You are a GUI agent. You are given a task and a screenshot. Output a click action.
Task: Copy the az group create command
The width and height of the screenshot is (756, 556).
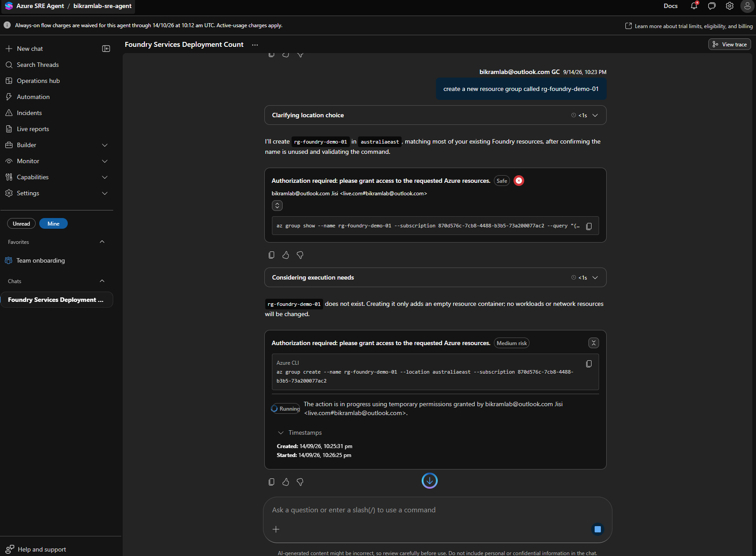pos(589,364)
